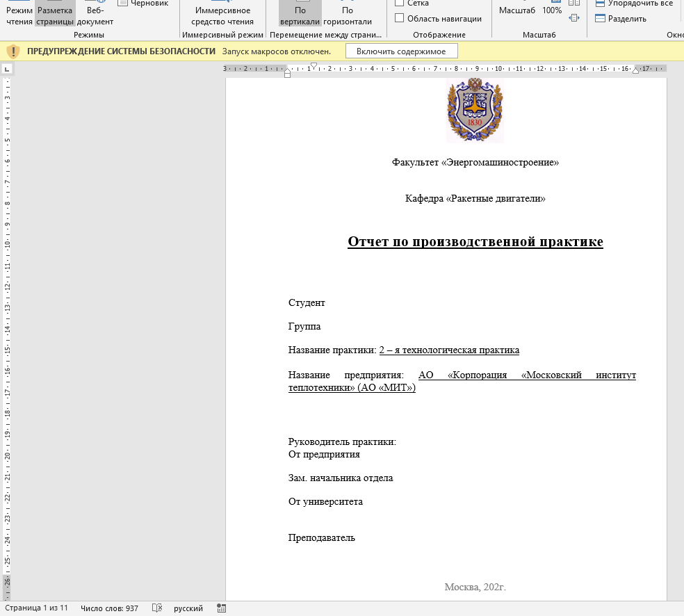Set vertical page movement (По вертикали)
The image size is (684, 616).
tap(300, 15)
